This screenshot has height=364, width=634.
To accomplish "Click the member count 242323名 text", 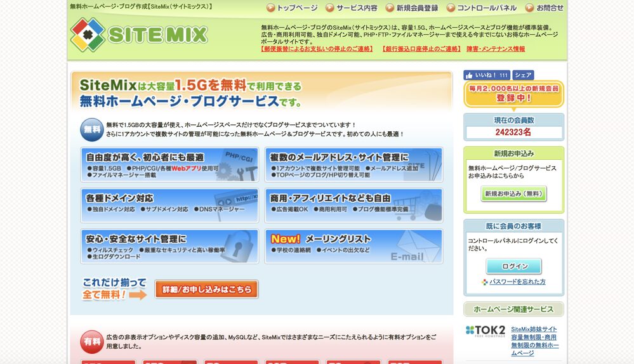I will (513, 132).
